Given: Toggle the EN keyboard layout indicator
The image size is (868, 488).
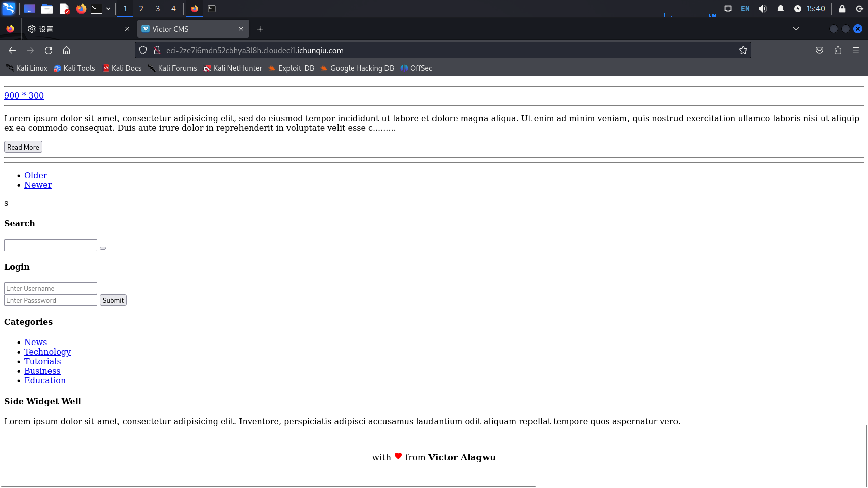Looking at the screenshot, I should 745,9.
